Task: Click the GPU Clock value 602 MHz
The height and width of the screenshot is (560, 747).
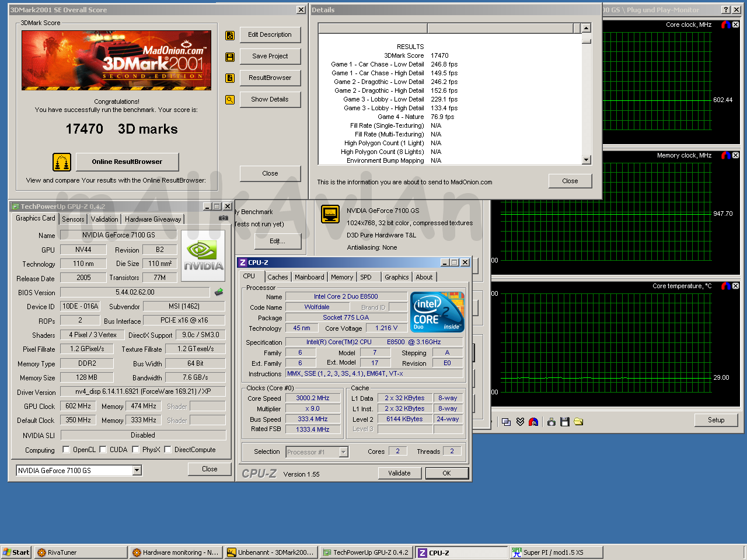Action: [78, 406]
